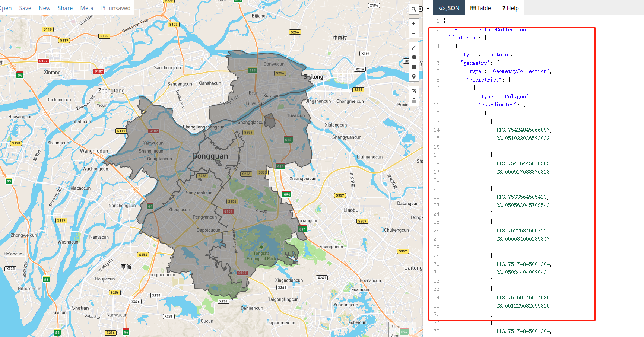Click the Datangcun label on the map
This screenshot has width=644, height=337.
[x=408, y=203]
